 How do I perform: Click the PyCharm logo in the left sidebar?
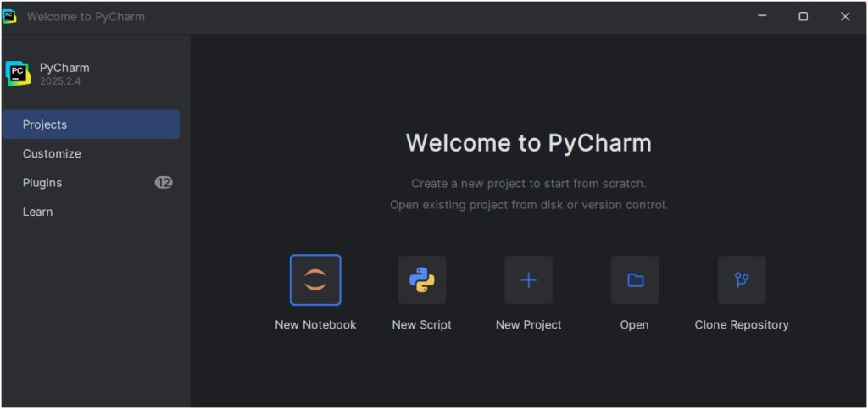coord(18,74)
